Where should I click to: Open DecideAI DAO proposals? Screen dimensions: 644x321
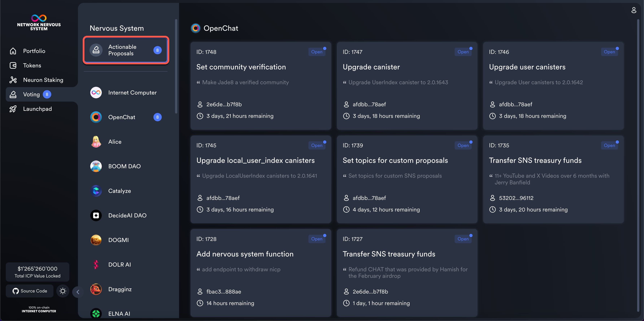127,215
